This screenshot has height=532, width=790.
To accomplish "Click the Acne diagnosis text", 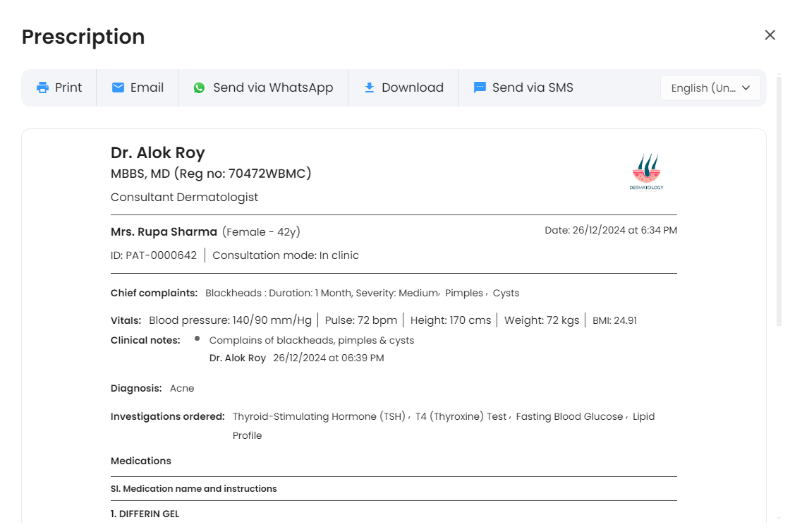I will pyautogui.click(x=182, y=389).
